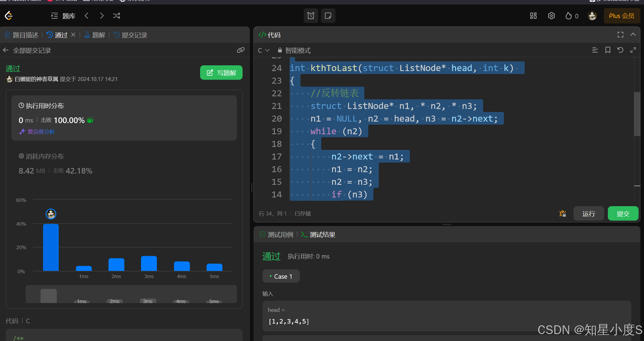Click the LeetCode logo icon

pyautogui.click(x=9, y=16)
